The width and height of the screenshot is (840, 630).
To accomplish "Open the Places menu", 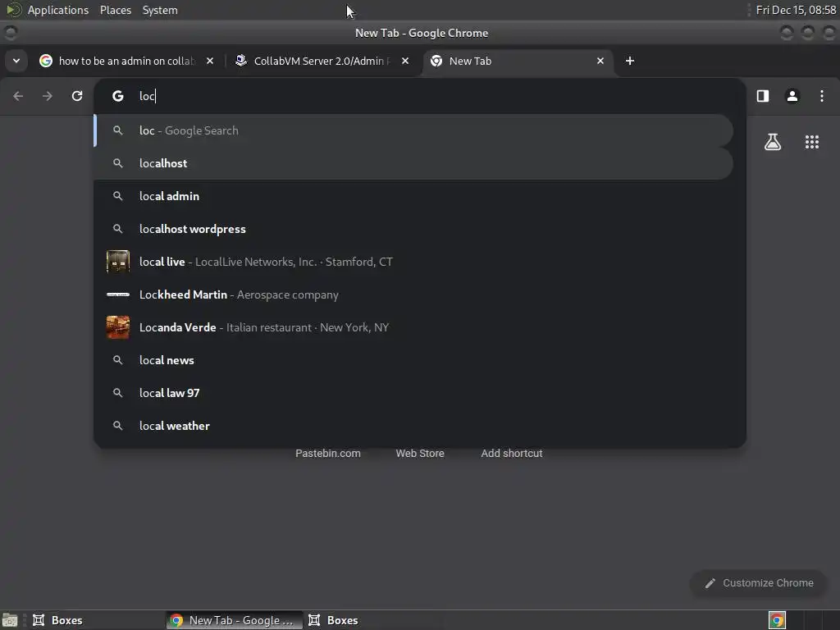I will [x=116, y=10].
